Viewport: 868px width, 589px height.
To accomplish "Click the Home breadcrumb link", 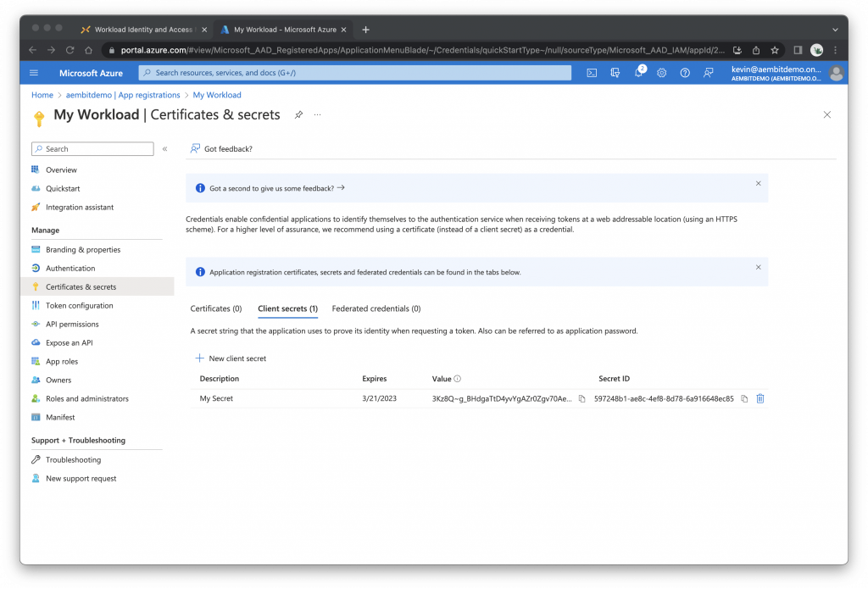I will tap(42, 95).
